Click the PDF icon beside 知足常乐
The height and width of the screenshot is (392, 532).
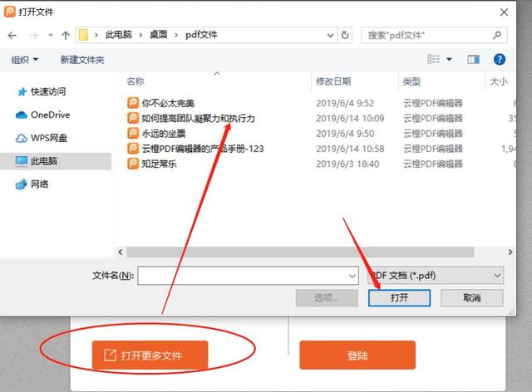click(133, 164)
